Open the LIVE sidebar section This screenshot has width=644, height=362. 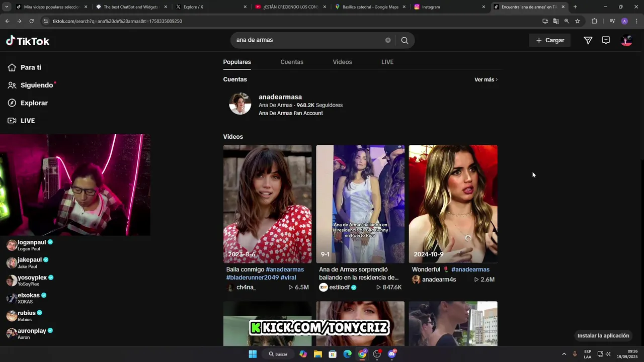(21, 121)
